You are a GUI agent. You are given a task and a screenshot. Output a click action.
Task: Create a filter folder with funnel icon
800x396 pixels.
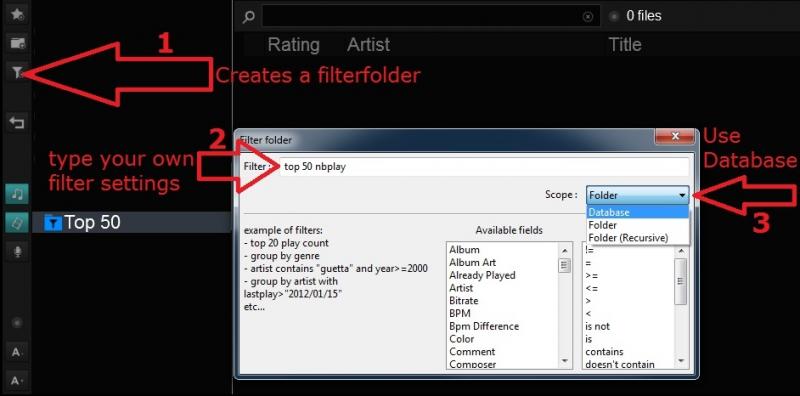(x=17, y=73)
